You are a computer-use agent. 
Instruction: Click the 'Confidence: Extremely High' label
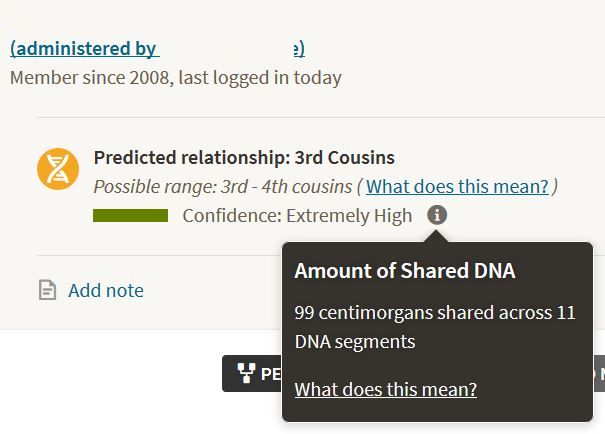[297, 216]
